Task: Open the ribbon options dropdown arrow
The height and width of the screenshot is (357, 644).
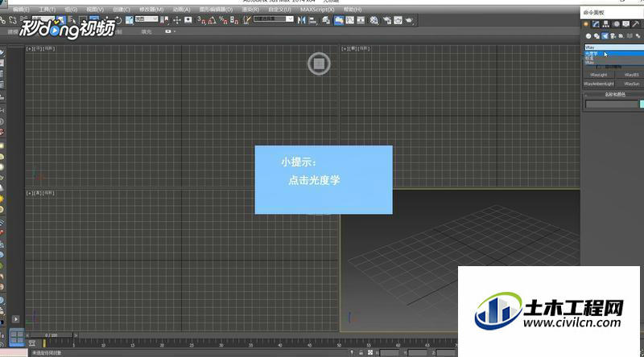Action: 175,31
